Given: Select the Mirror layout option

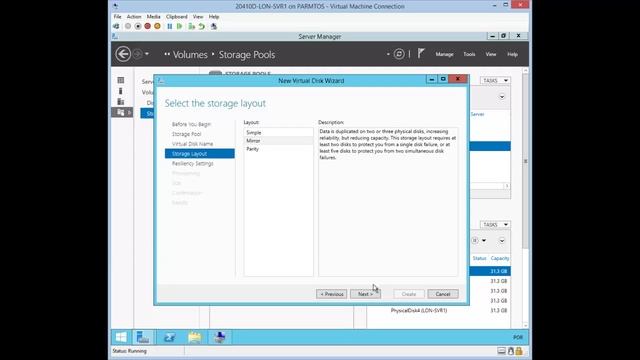Looking at the screenshot, I should pos(279,141).
